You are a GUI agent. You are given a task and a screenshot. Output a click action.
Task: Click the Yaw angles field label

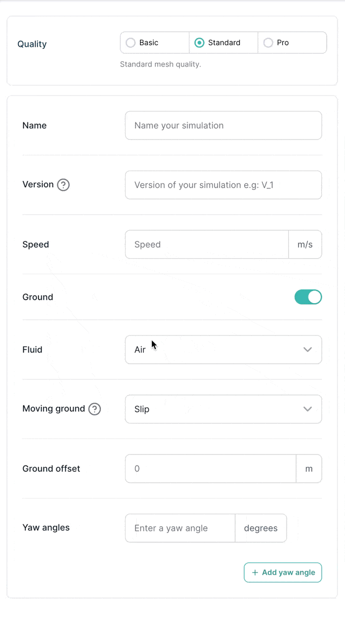coord(46,528)
